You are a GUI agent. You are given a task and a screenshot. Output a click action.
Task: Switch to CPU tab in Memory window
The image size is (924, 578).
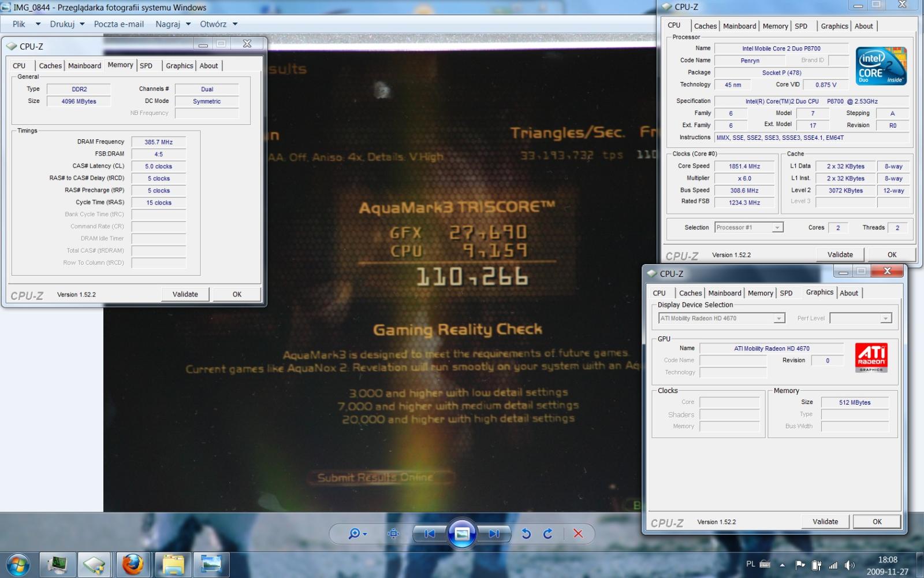[19, 66]
